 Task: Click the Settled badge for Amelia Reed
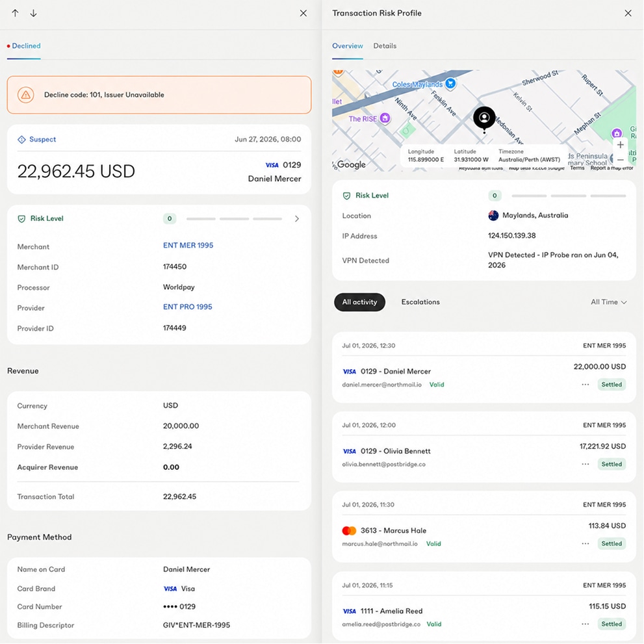612,625
